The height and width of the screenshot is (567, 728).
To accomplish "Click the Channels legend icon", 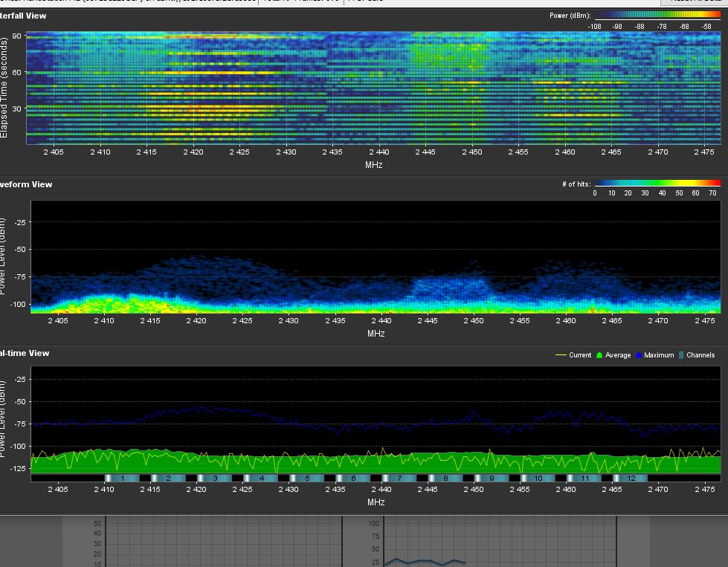I will tap(681, 355).
